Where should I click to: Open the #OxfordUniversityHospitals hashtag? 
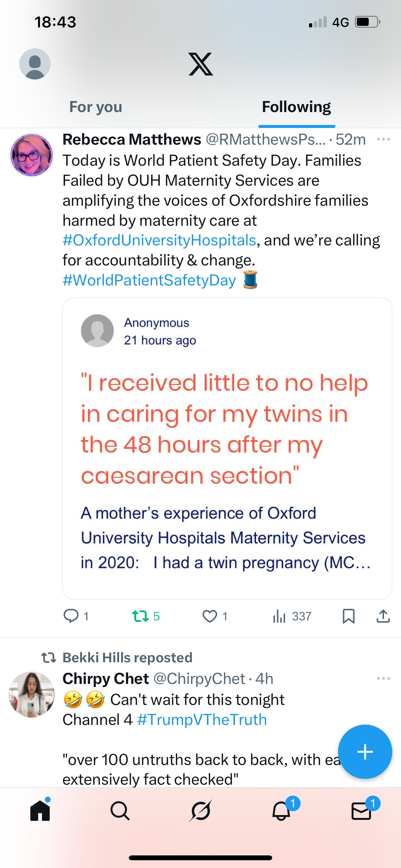point(159,240)
